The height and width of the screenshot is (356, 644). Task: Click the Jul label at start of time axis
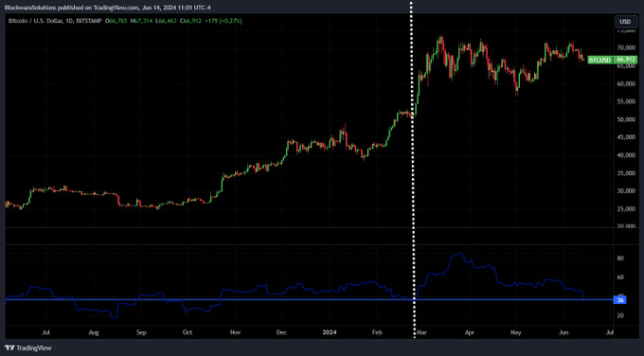point(46,332)
